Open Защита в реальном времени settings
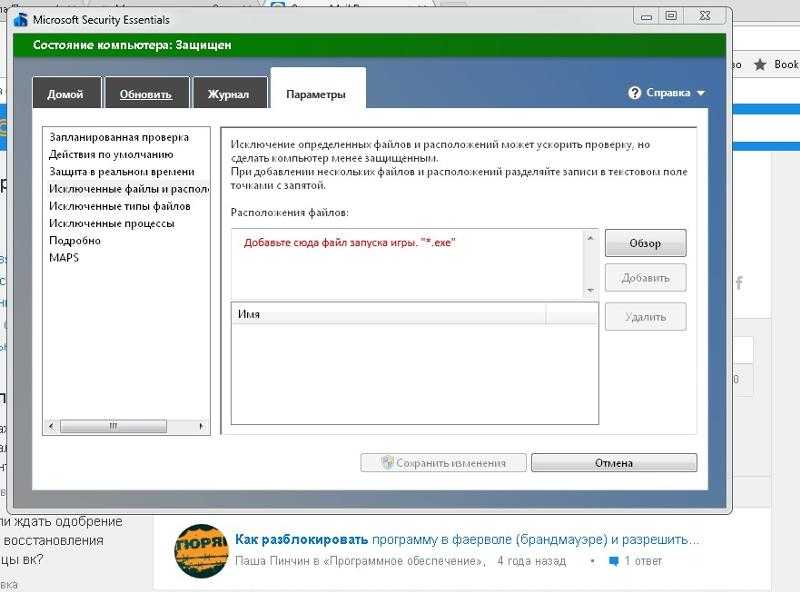This screenshot has width=800, height=592. (x=121, y=171)
